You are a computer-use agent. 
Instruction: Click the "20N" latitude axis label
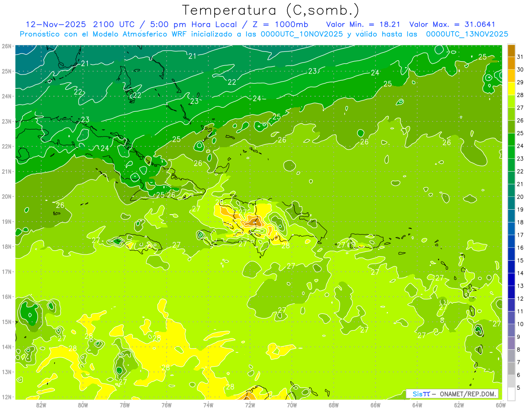click(7, 196)
